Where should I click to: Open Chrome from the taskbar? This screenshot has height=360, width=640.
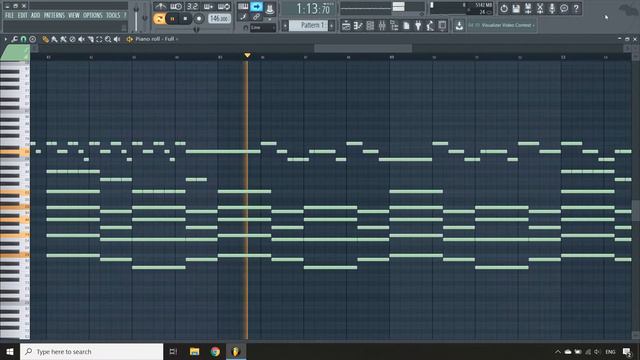point(215,351)
